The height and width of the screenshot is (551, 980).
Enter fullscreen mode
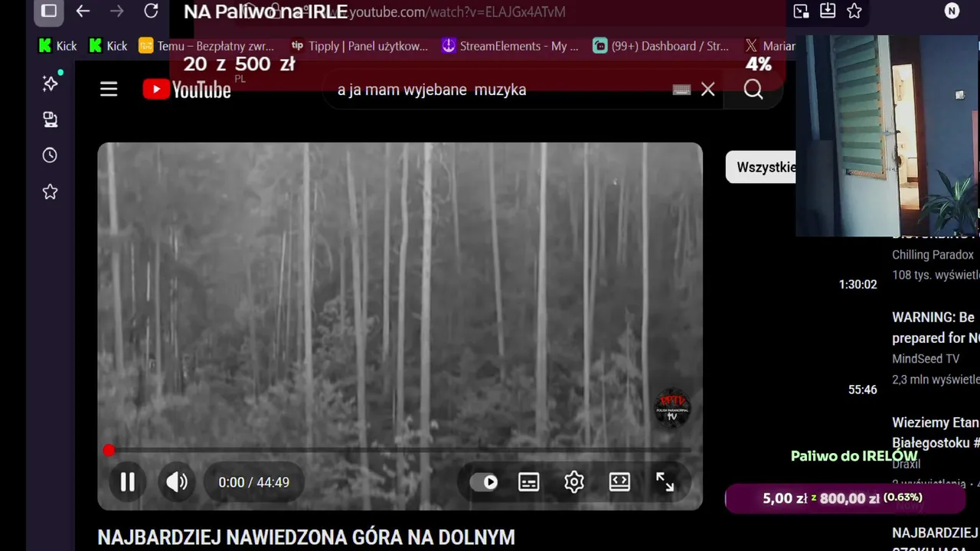665,481
